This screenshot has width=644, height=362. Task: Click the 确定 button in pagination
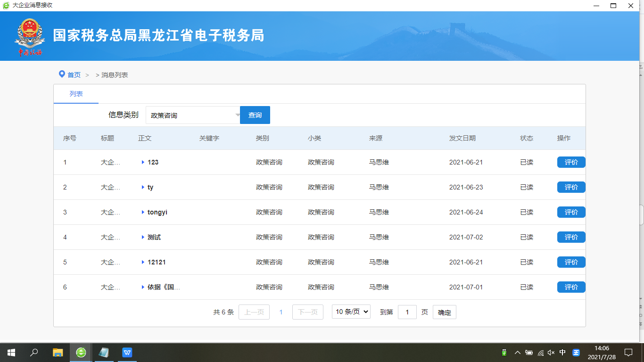444,312
